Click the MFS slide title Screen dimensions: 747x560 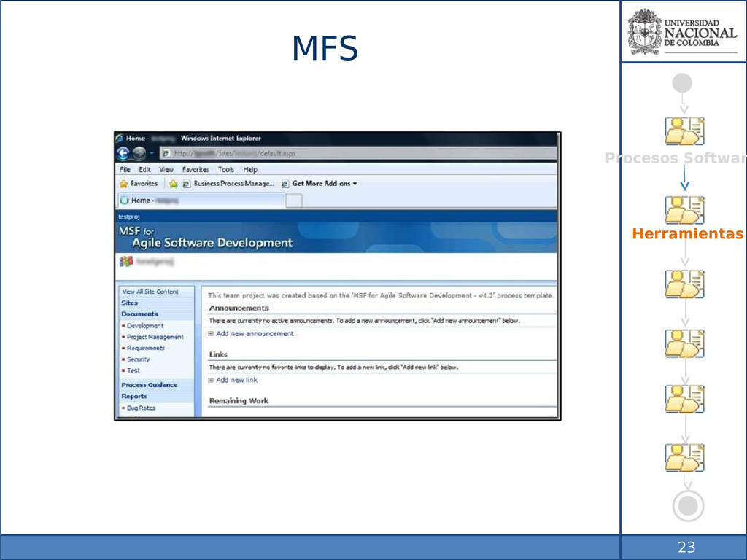pyautogui.click(x=325, y=48)
